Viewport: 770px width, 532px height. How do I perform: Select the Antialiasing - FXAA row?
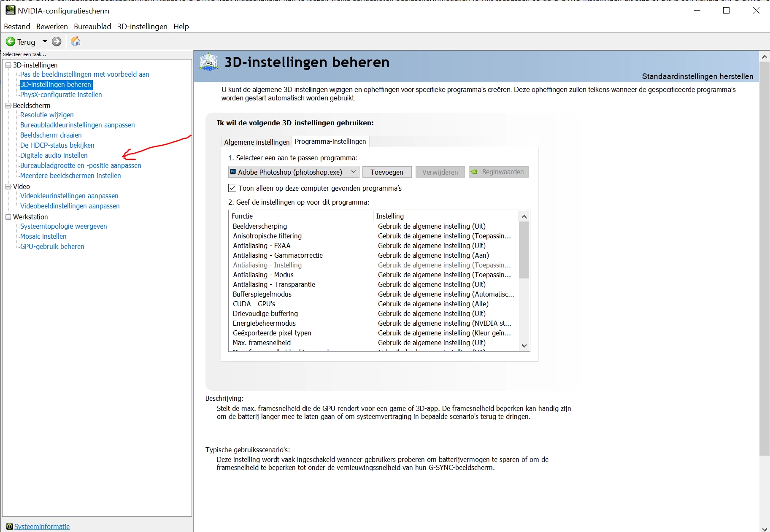pyautogui.click(x=374, y=246)
